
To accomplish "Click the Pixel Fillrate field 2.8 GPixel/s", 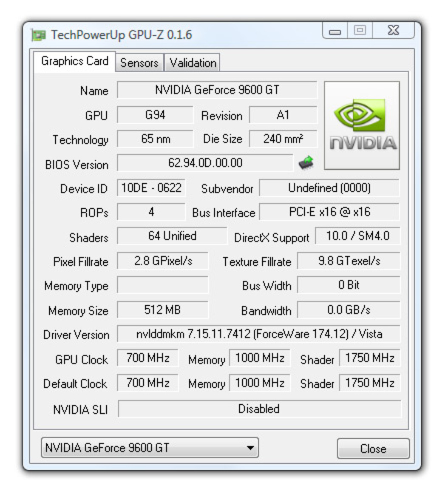I will coord(163,261).
